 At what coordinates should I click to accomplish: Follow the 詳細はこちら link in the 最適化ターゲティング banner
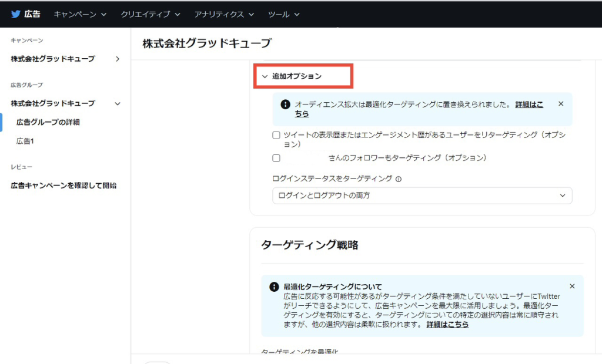(x=447, y=325)
